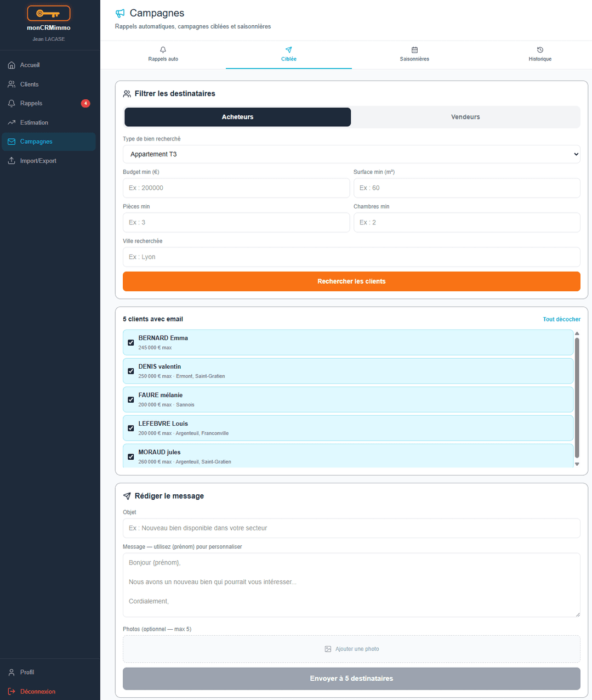Click the calendar icon above Saisonnières
The height and width of the screenshot is (700, 592).
(414, 50)
